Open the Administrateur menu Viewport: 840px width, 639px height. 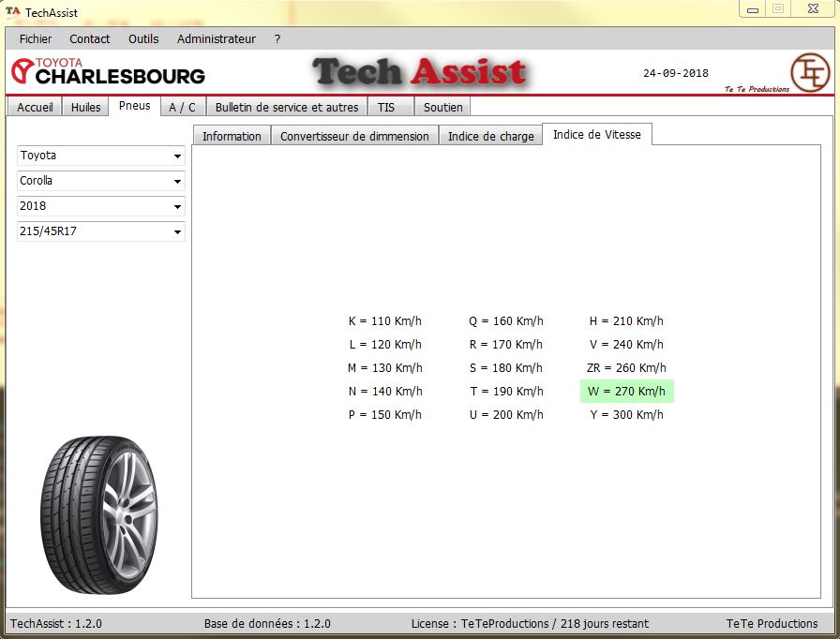pos(216,39)
